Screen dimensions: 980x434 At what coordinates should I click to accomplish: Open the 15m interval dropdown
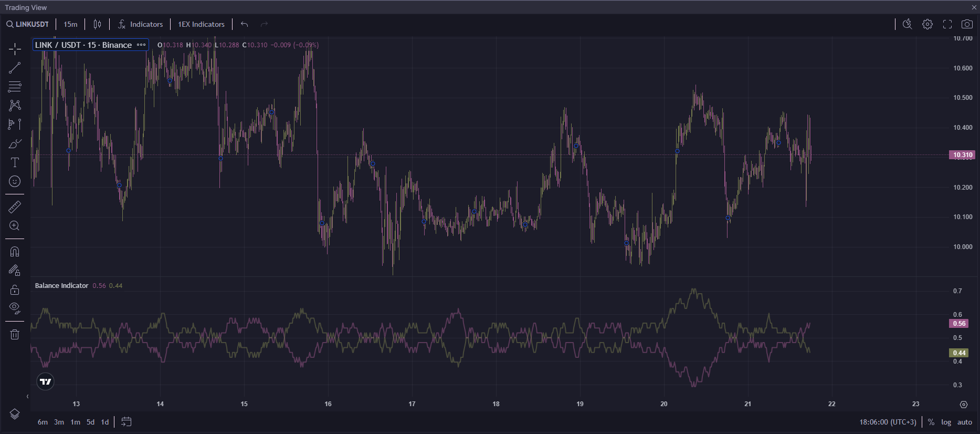70,24
